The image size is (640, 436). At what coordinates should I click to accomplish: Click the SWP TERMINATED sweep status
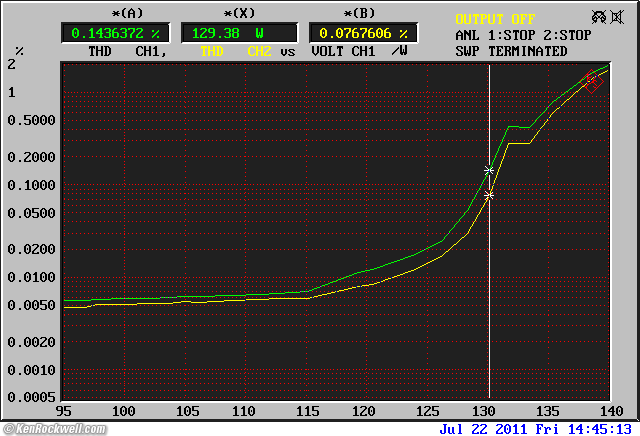pos(511,51)
